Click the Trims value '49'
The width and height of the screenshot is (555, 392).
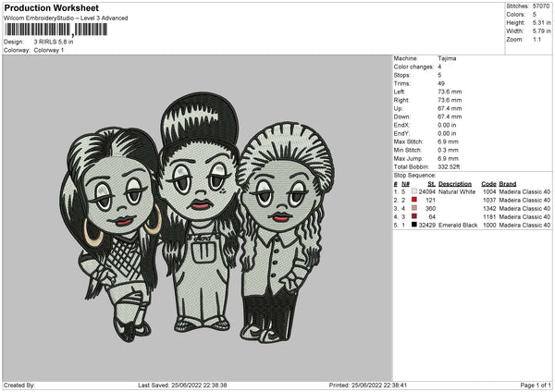441,83
